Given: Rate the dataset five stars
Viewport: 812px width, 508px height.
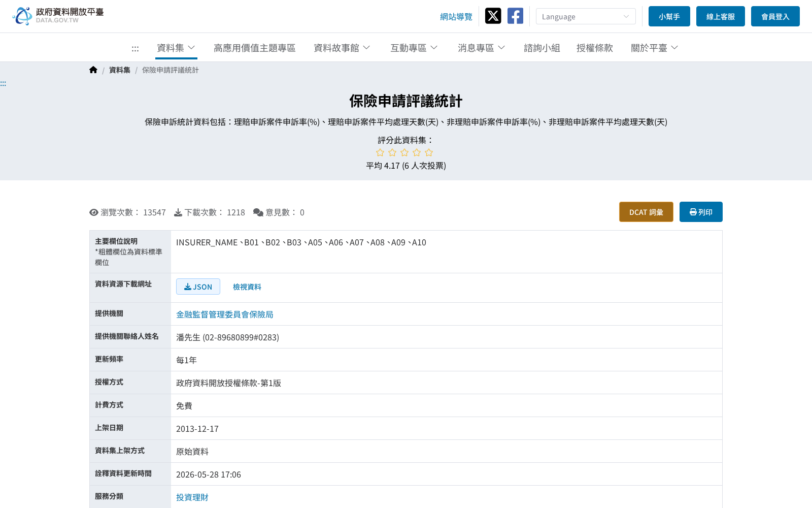Looking at the screenshot, I should click(429, 152).
